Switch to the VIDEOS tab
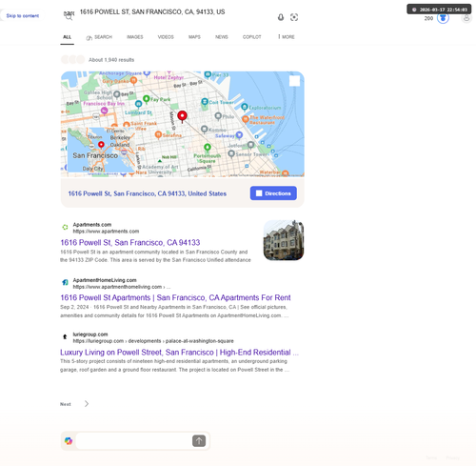The height and width of the screenshot is (466, 476). pos(166,37)
